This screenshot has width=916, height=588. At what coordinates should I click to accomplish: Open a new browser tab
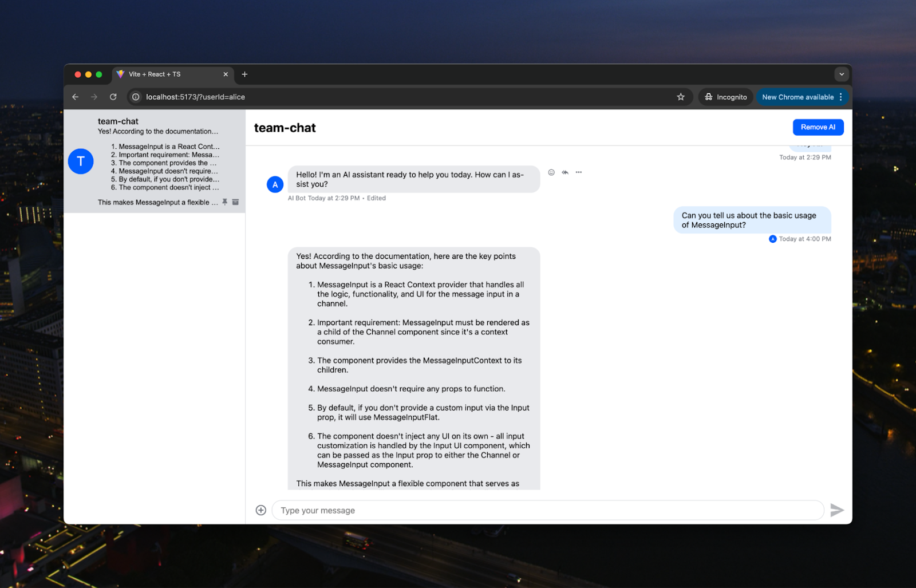pyautogui.click(x=244, y=74)
